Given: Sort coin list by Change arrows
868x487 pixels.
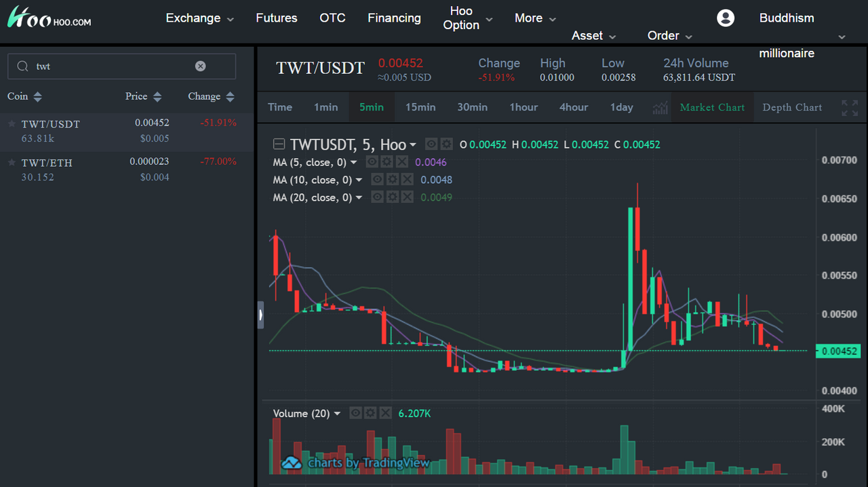Looking at the screenshot, I should 231,97.
